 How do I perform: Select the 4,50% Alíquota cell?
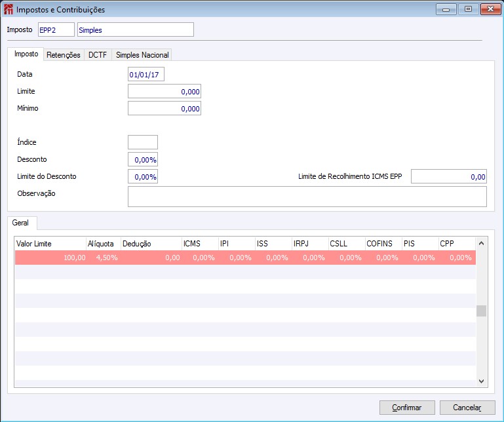[x=104, y=258]
